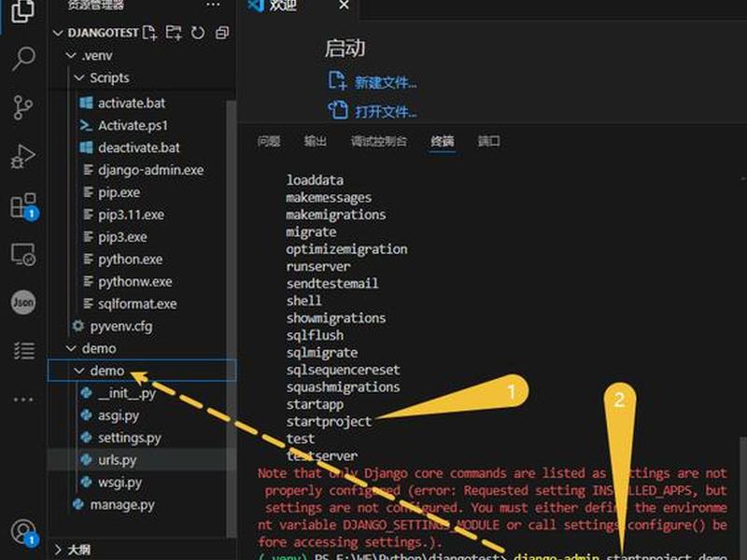
Task: Click startproject in terminal command list
Action: click(329, 422)
